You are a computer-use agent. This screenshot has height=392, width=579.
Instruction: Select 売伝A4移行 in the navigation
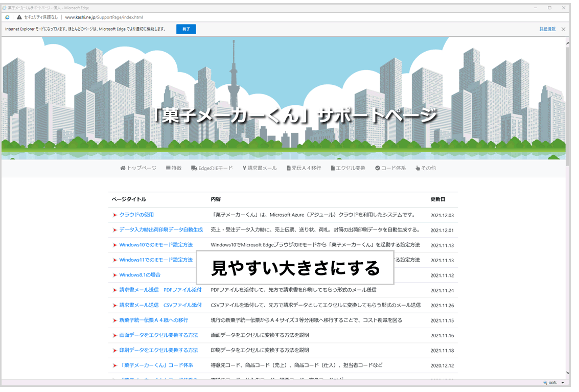coord(304,168)
